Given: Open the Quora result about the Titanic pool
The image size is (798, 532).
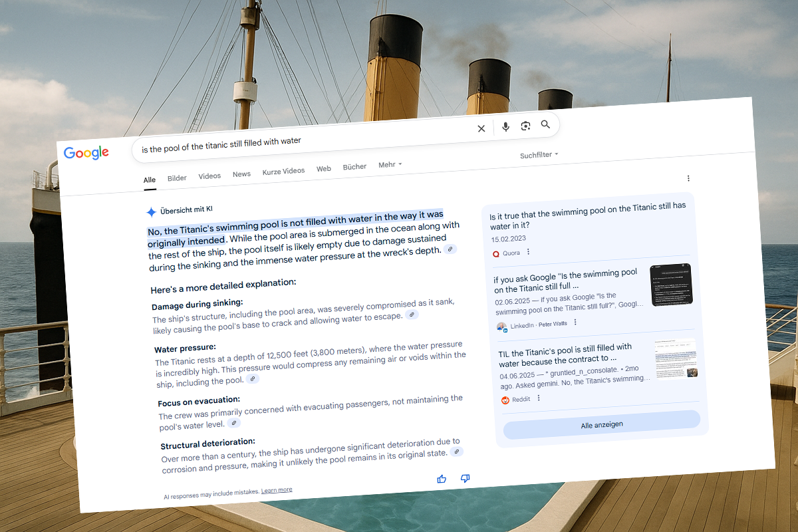Looking at the screenshot, I should [588, 215].
